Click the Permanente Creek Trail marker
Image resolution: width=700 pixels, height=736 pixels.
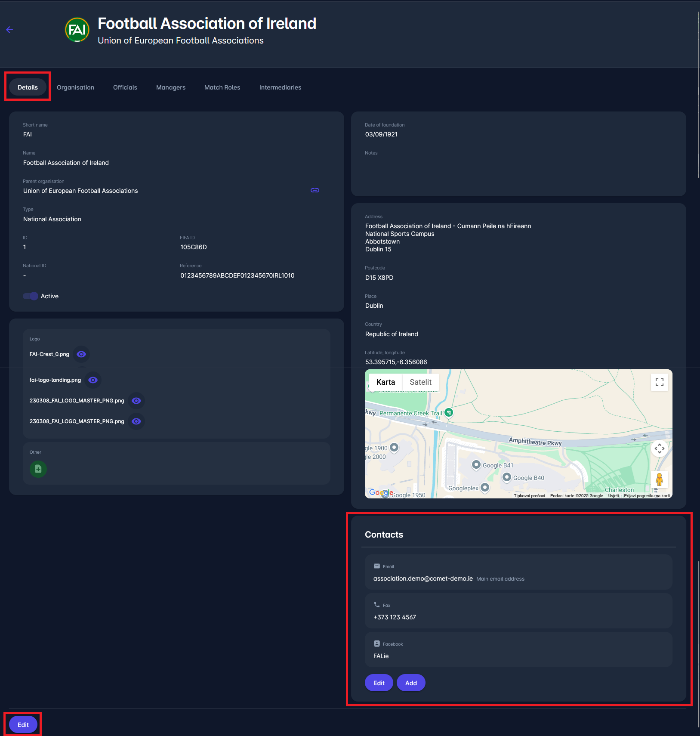[x=449, y=412]
